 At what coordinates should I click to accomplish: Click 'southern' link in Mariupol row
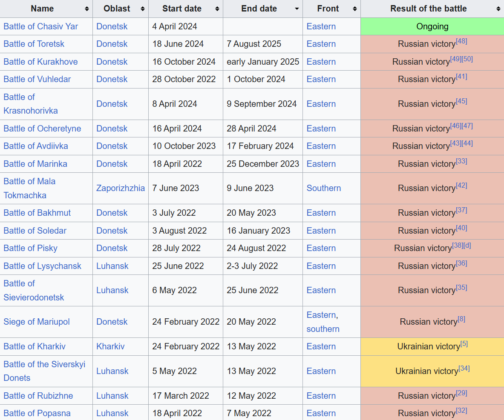[x=323, y=329]
